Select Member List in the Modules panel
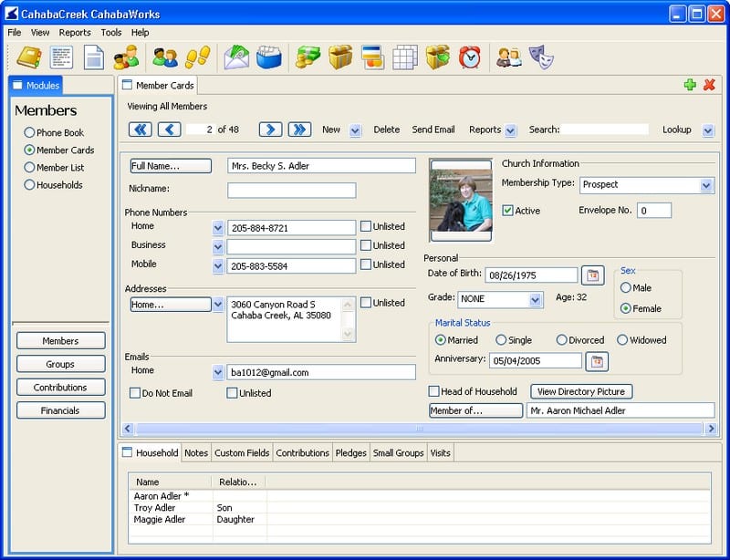Image resolution: width=730 pixels, height=560 pixels. pyautogui.click(x=28, y=170)
